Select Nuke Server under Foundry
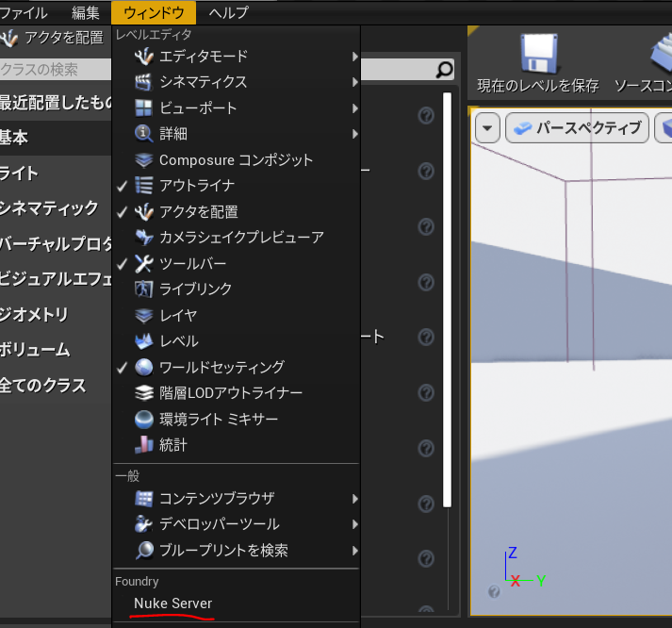Image resolution: width=672 pixels, height=628 pixels. [172, 603]
